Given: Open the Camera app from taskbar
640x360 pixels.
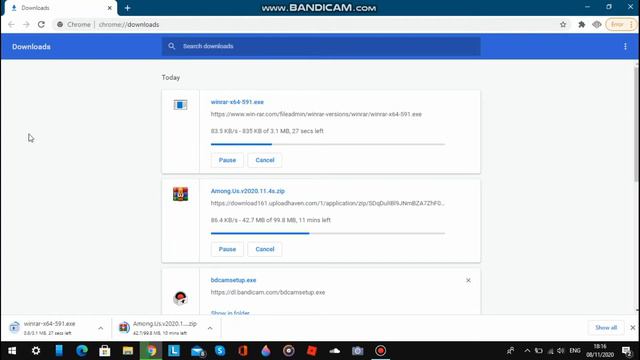Looking at the screenshot, I should pos(358,351).
